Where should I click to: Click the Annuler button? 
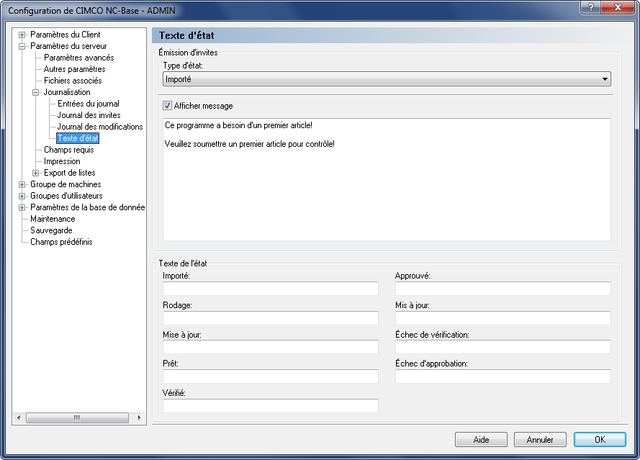pos(540,440)
